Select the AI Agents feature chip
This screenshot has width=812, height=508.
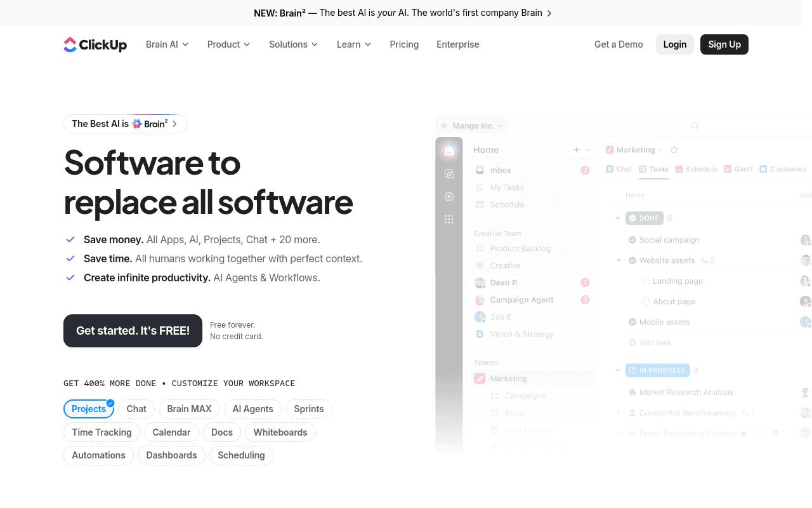[x=252, y=409]
